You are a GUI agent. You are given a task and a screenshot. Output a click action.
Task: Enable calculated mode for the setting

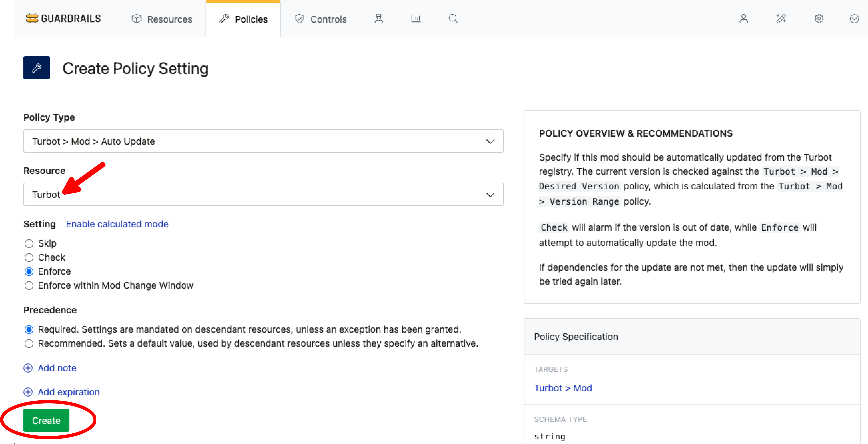[117, 224]
